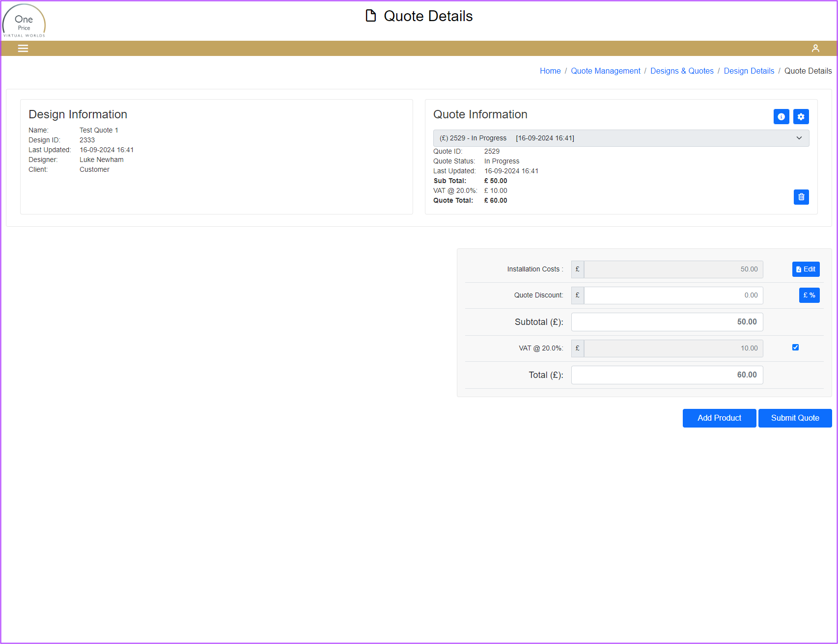Viewport: 838px width, 644px height.
Task: Select design name 'Test Quote 1'
Action: click(99, 130)
